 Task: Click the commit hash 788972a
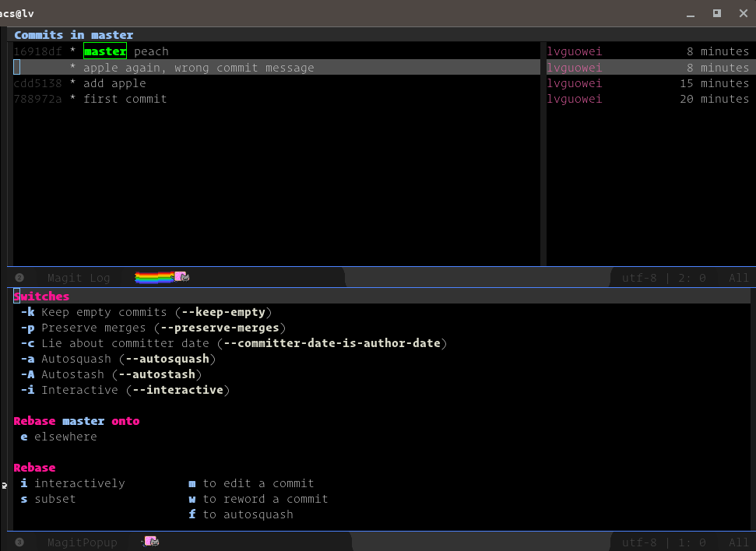(37, 99)
